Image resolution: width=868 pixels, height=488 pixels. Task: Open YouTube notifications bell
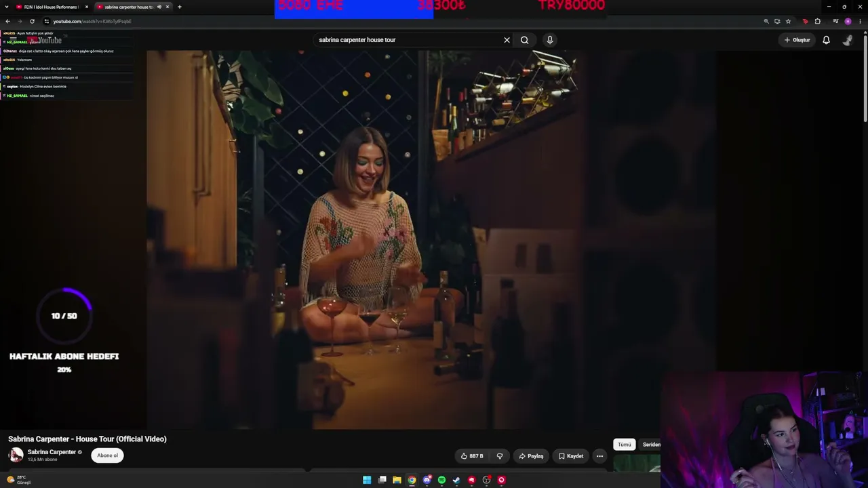pos(826,40)
